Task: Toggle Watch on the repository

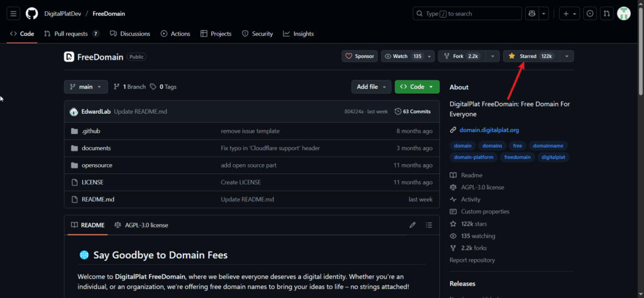Action: click(x=402, y=57)
